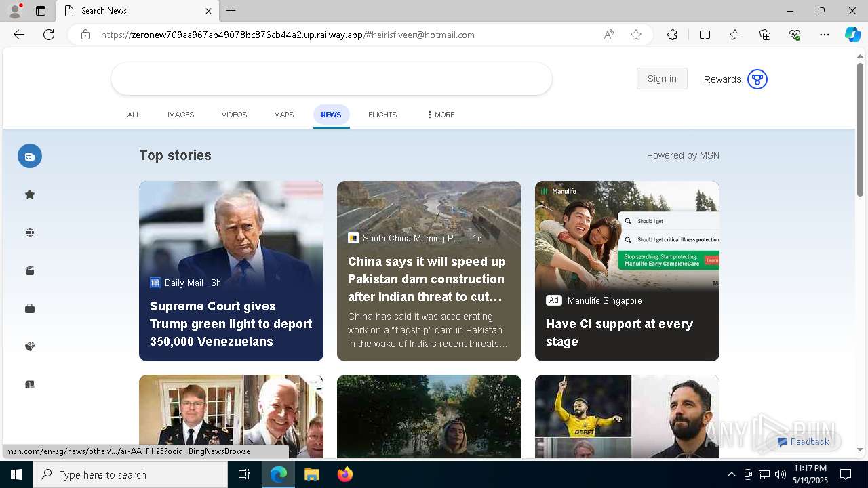Open the browser profile icon
This screenshot has width=868, height=488.
click(x=14, y=11)
